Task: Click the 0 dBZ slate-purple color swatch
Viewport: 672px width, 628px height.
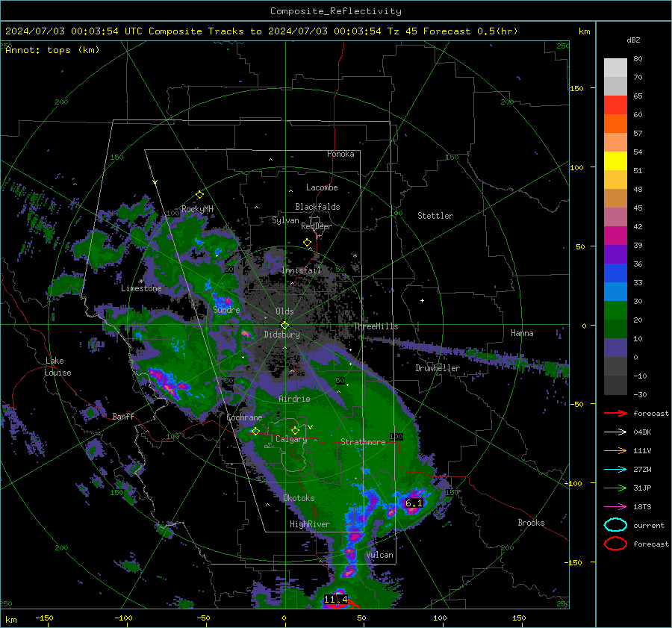Action: 615,347
